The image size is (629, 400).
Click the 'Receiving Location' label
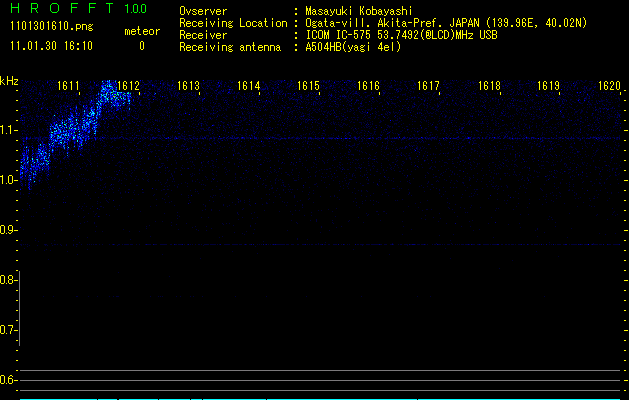[x=233, y=23]
